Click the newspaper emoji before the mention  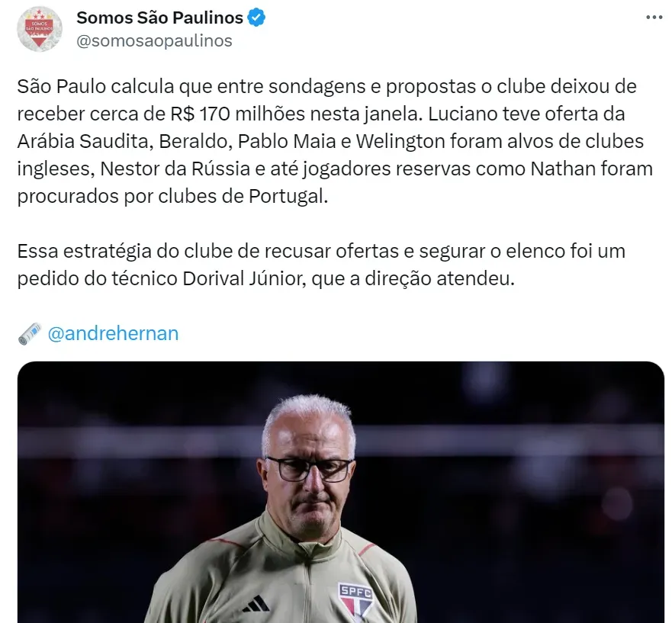point(30,334)
